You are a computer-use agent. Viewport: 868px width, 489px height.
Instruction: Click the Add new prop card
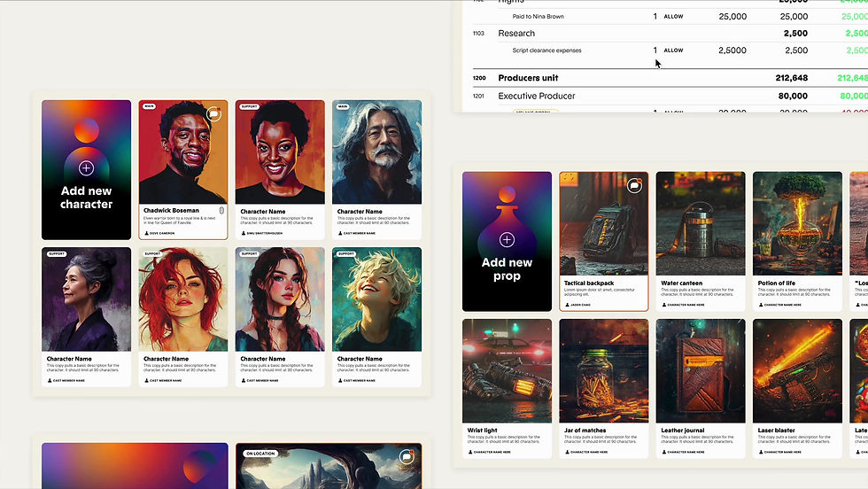pyautogui.click(x=507, y=242)
